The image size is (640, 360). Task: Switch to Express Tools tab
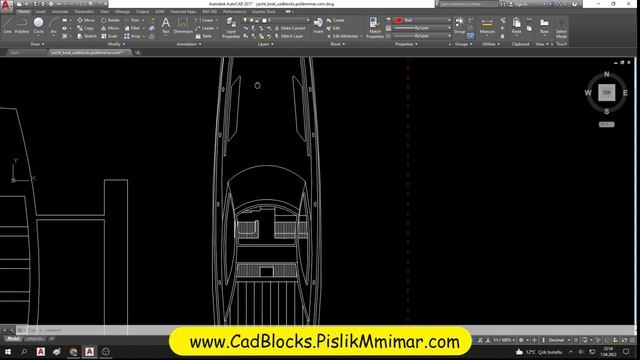pyautogui.click(x=264, y=12)
